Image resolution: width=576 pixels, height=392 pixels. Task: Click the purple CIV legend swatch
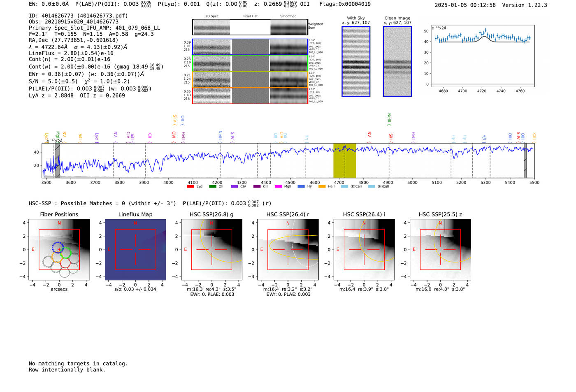pyautogui.click(x=235, y=186)
